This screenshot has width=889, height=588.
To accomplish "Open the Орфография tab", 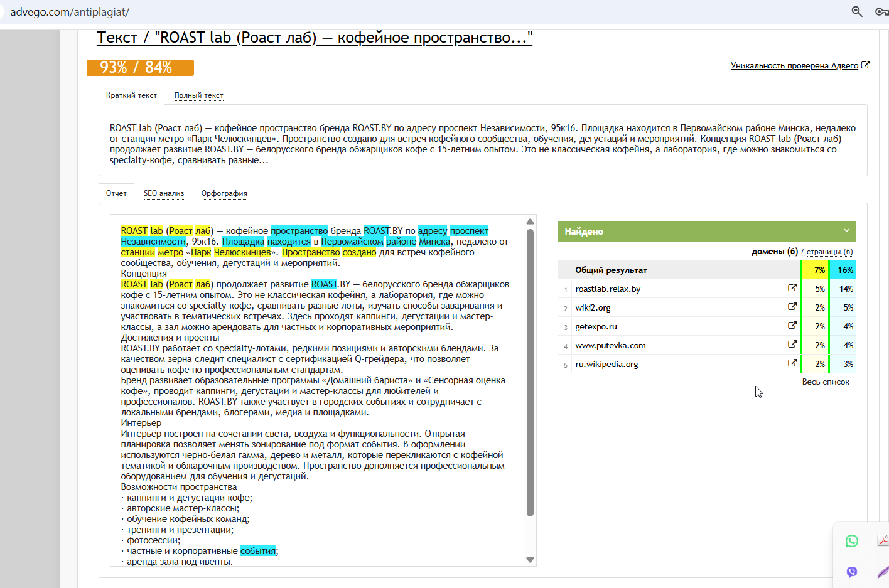I will [x=224, y=193].
